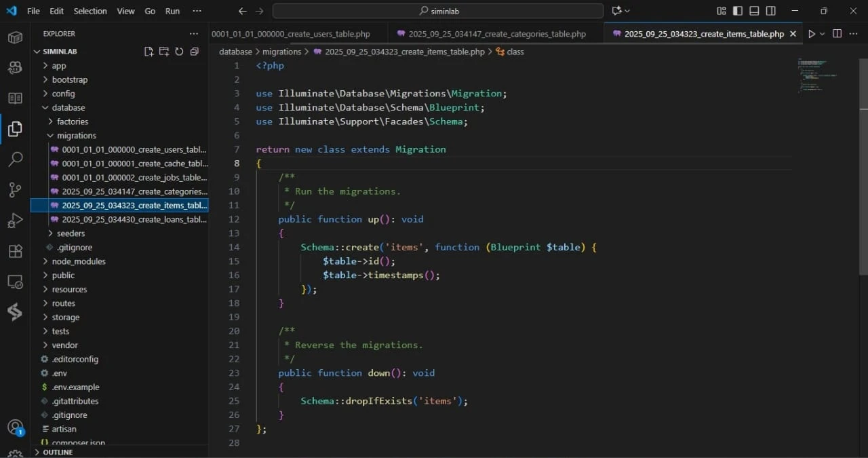Image resolution: width=868 pixels, height=458 pixels.
Task: Click the migrations breadcrumb link
Action: click(x=281, y=52)
